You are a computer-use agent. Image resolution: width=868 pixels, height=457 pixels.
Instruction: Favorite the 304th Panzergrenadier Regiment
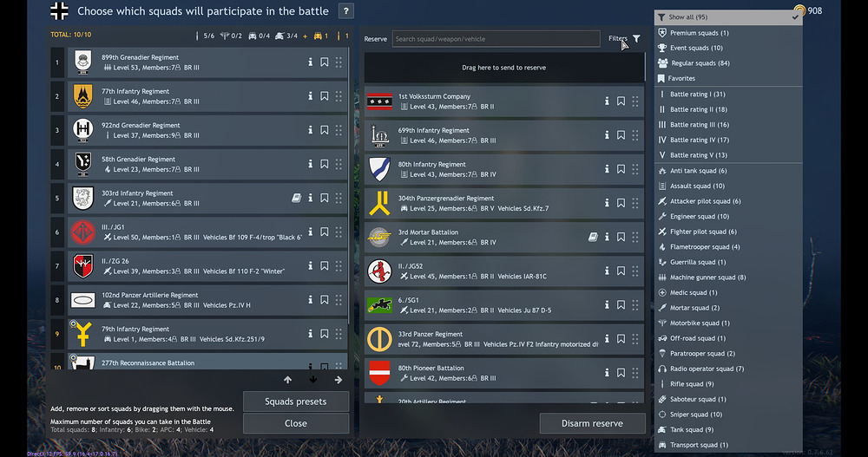(621, 203)
